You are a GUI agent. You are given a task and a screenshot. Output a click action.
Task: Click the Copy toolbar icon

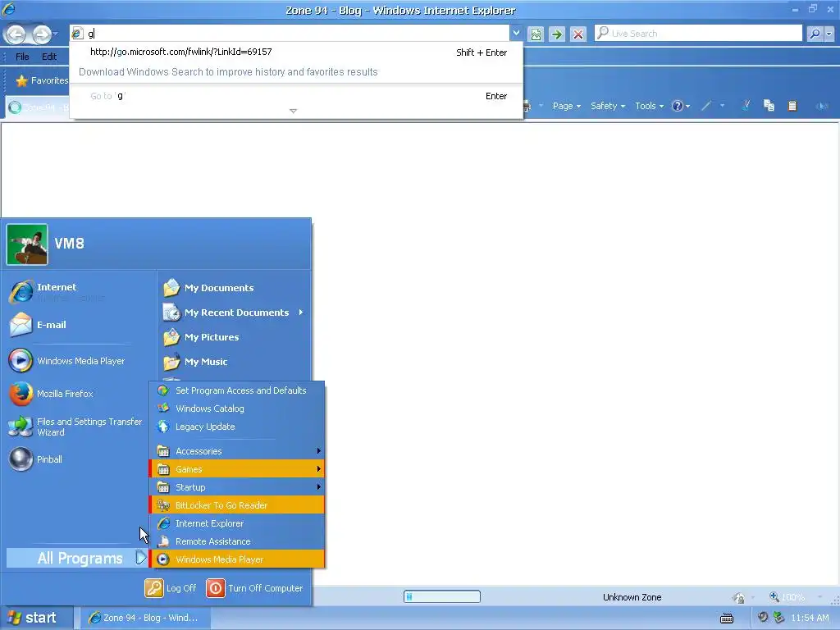[769, 106]
